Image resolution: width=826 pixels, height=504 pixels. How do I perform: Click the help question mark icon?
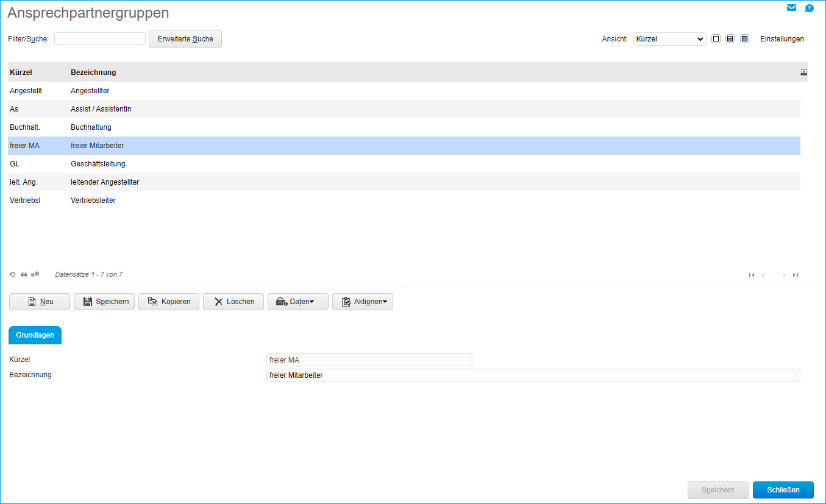point(809,8)
